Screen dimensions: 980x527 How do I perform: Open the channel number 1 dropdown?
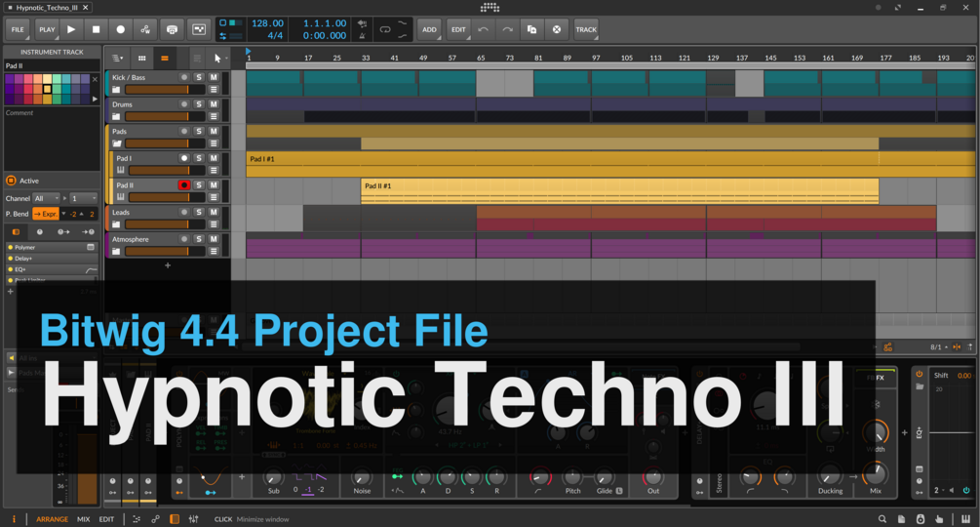click(83, 198)
